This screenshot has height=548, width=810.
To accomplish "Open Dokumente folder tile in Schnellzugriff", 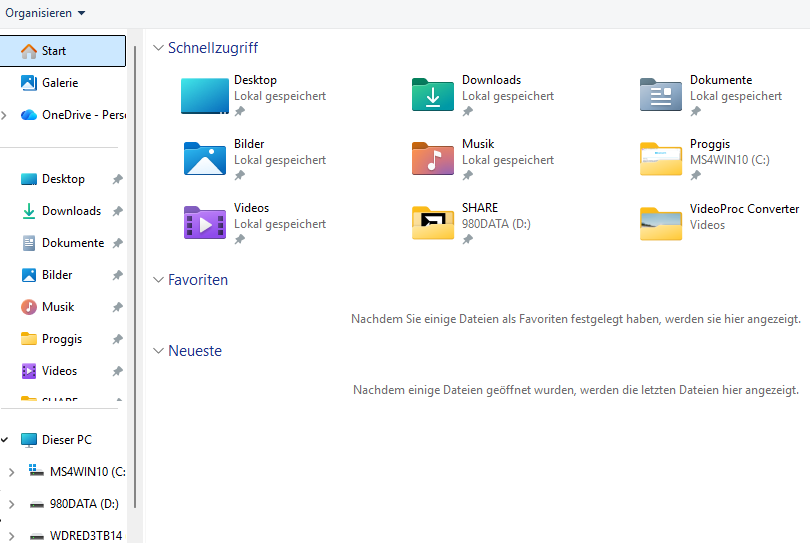I will click(x=711, y=95).
